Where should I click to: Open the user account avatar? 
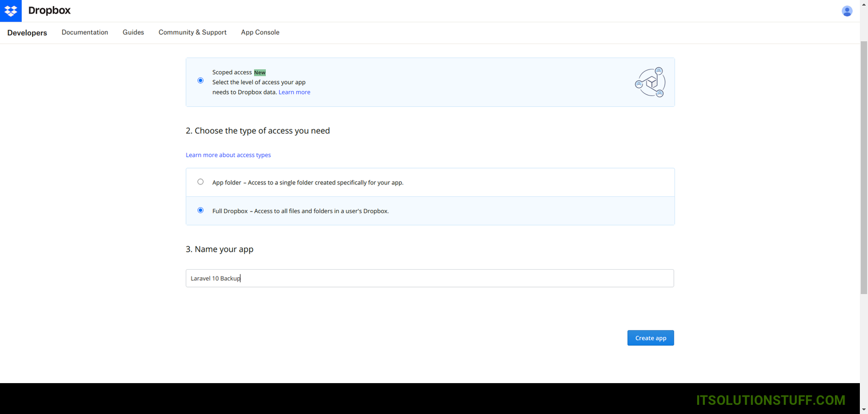coord(847,11)
